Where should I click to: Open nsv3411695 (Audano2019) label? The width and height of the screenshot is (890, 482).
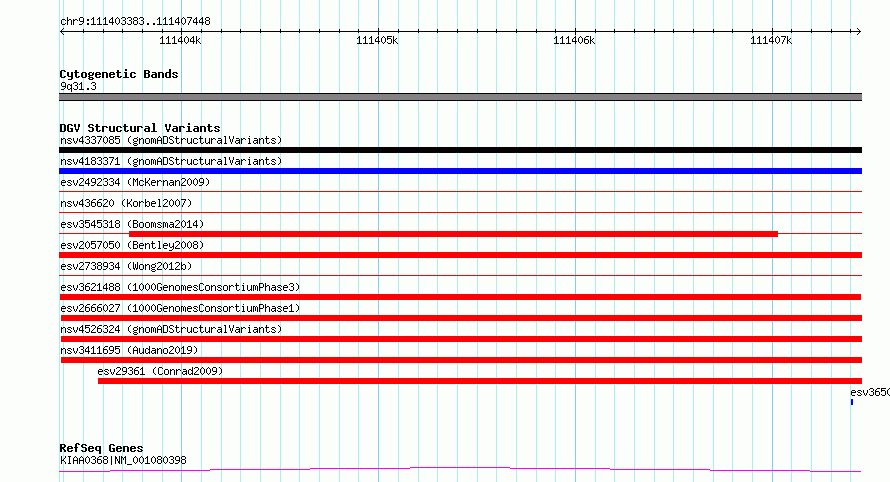(129, 350)
